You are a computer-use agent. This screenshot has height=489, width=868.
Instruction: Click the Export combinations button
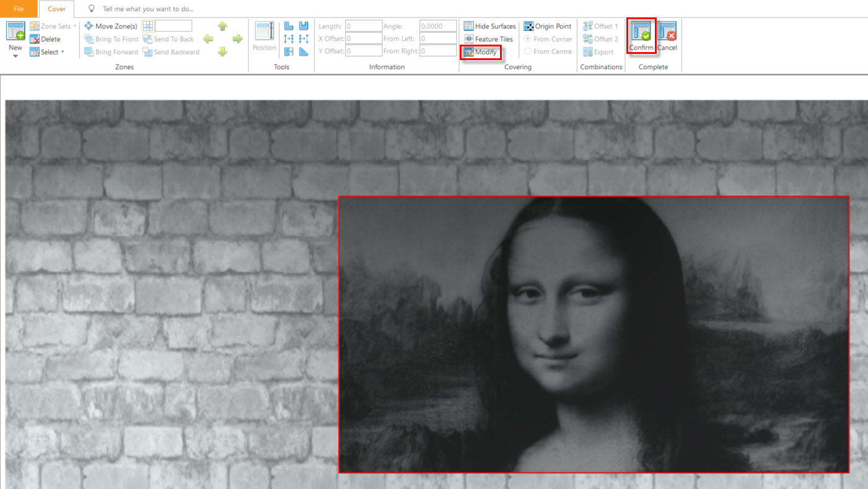click(598, 52)
